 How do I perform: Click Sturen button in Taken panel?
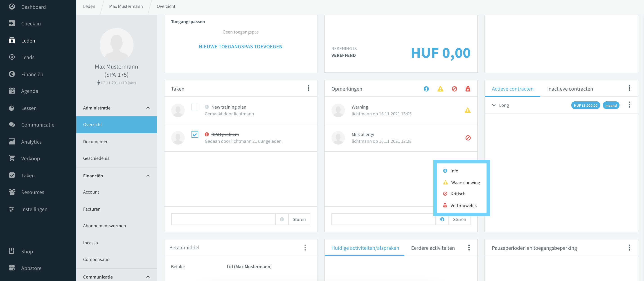[299, 219]
